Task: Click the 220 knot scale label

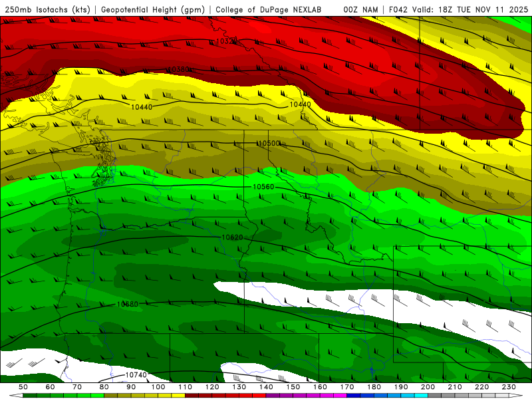Action: [481, 387]
